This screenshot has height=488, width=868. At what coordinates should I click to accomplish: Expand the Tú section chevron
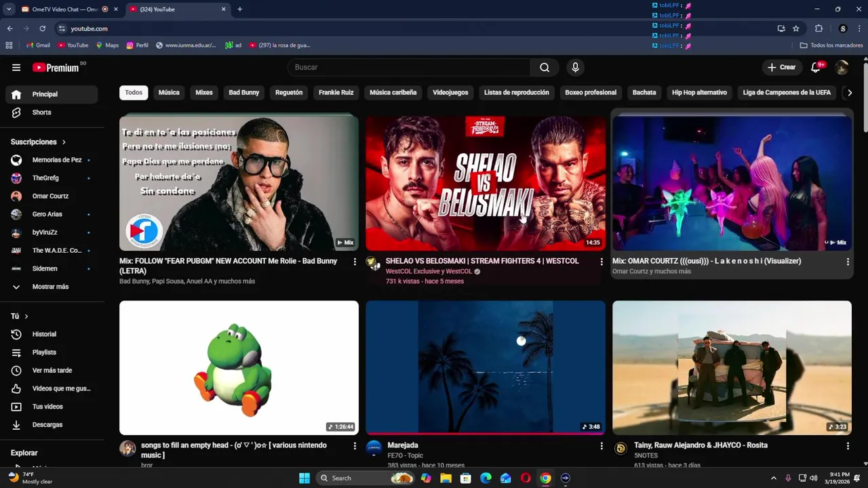26,317
